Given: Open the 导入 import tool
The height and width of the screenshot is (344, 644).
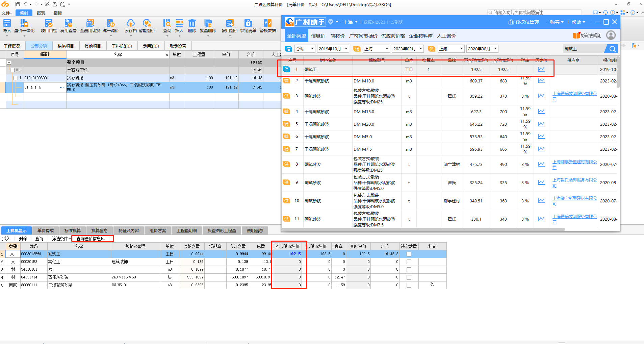Looking at the screenshot, I should (7, 26).
